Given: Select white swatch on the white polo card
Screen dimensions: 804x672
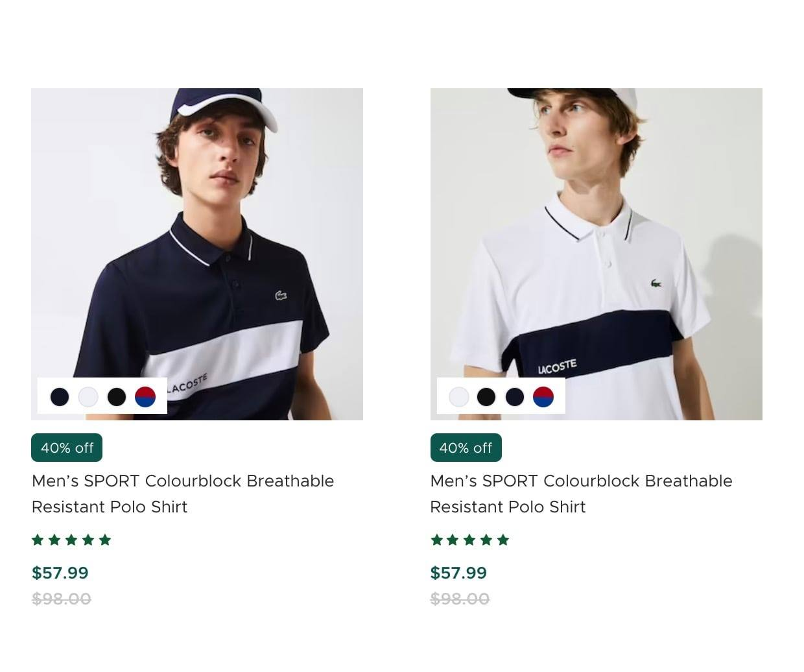Looking at the screenshot, I should (x=459, y=396).
